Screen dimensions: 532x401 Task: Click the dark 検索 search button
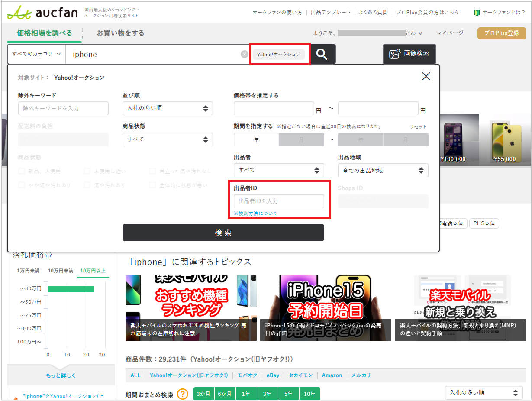click(x=223, y=233)
